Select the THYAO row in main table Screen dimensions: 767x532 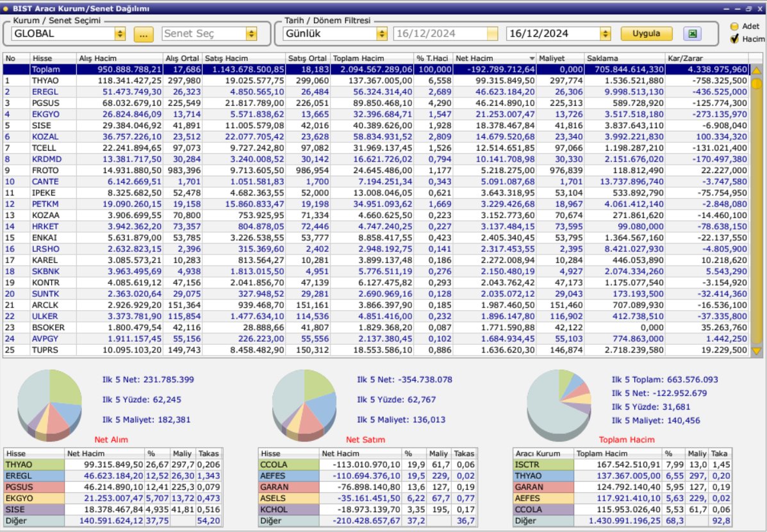[x=375, y=81]
